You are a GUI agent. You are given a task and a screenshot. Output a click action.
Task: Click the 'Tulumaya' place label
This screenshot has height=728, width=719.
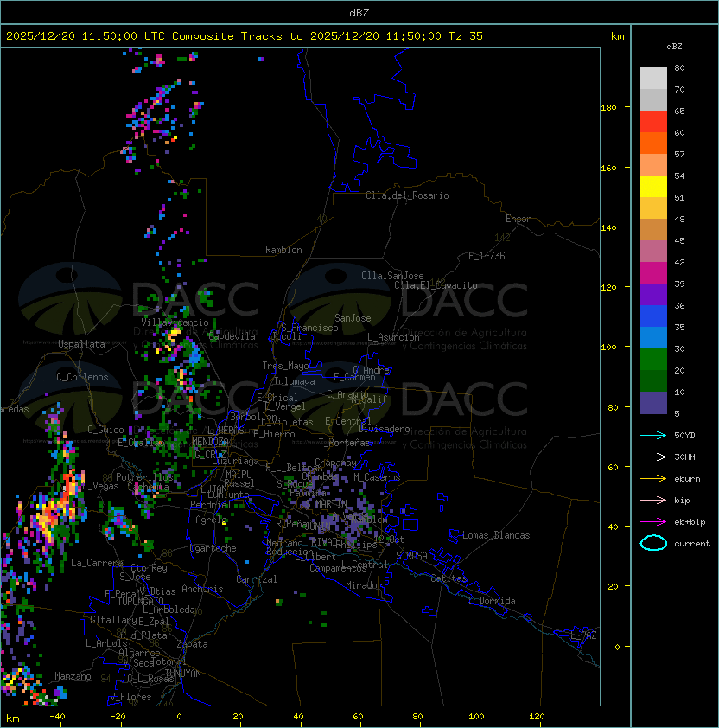(295, 381)
